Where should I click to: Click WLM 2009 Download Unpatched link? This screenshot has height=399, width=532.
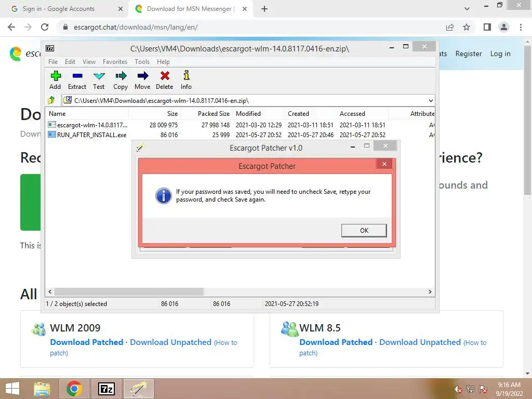pos(170,342)
